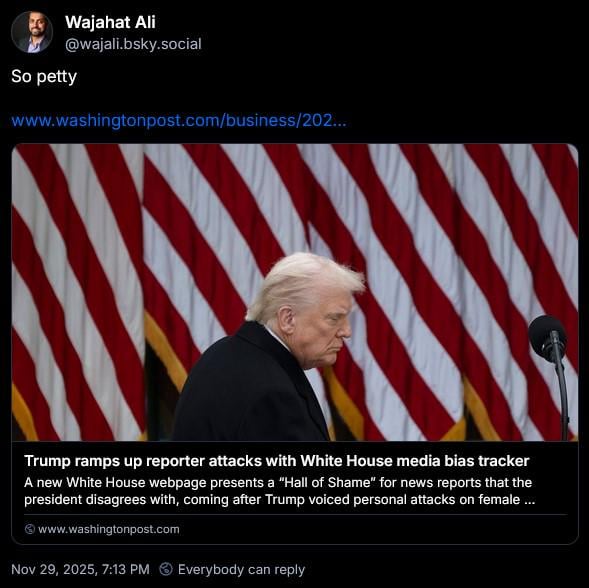This screenshot has width=589, height=588.
Task: Click the headline about White House media bias tracker
Action: point(277,461)
